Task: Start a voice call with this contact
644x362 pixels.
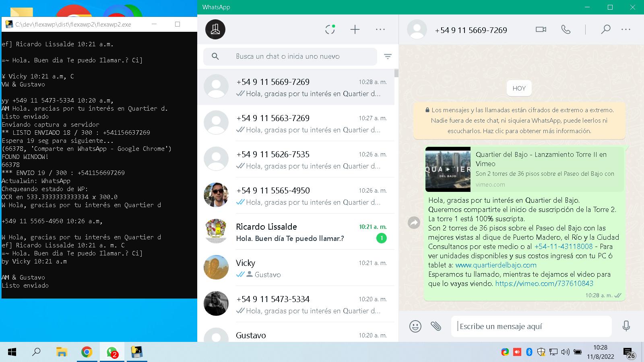Action: pyautogui.click(x=566, y=29)
